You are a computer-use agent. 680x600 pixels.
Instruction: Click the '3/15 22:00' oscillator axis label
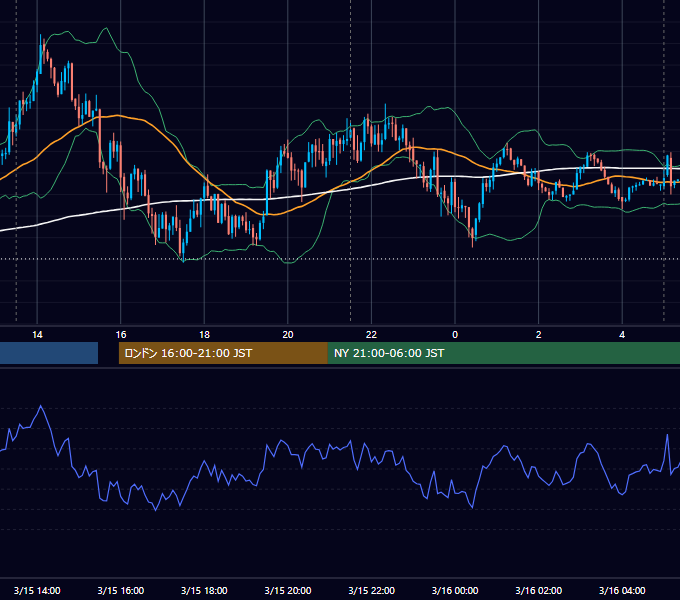[x=371, y=590]
